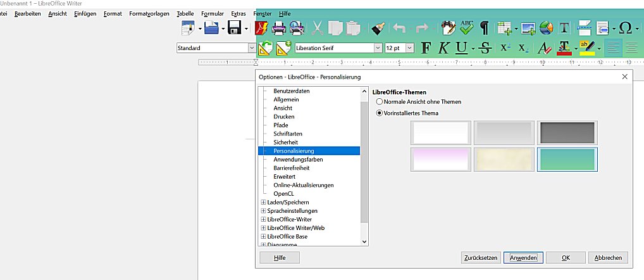This screenshot has width=644, height=280.
Task: Click the Insert Field icon
Action: [603, 28]
